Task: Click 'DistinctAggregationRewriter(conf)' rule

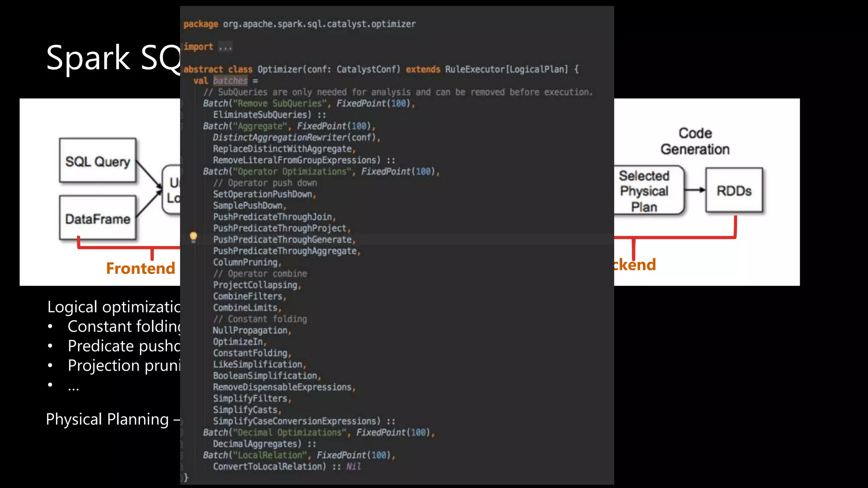Action: (x=295, y=138)
